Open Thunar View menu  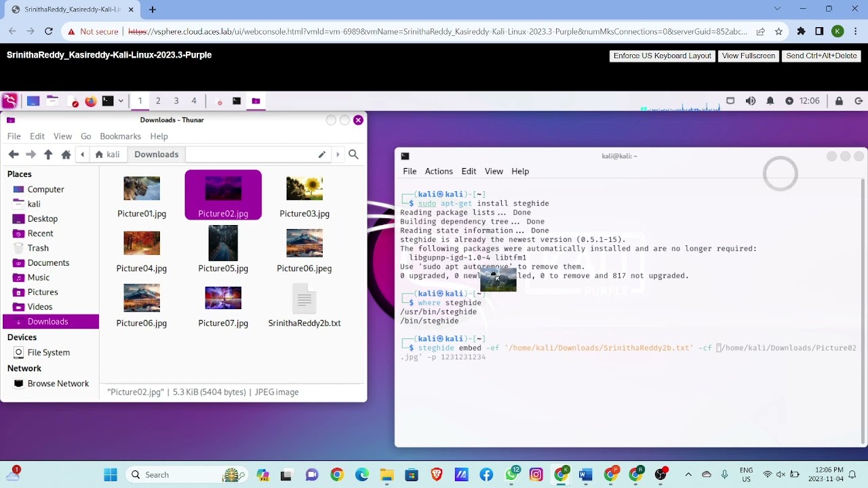pos(62,136)
